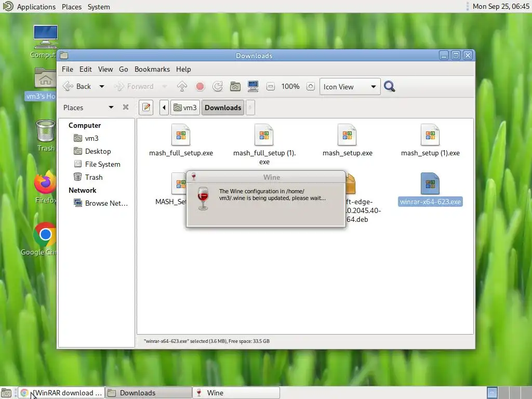Select active workspace in workspace switcher

pyautogui.click(x=492, y=393)
